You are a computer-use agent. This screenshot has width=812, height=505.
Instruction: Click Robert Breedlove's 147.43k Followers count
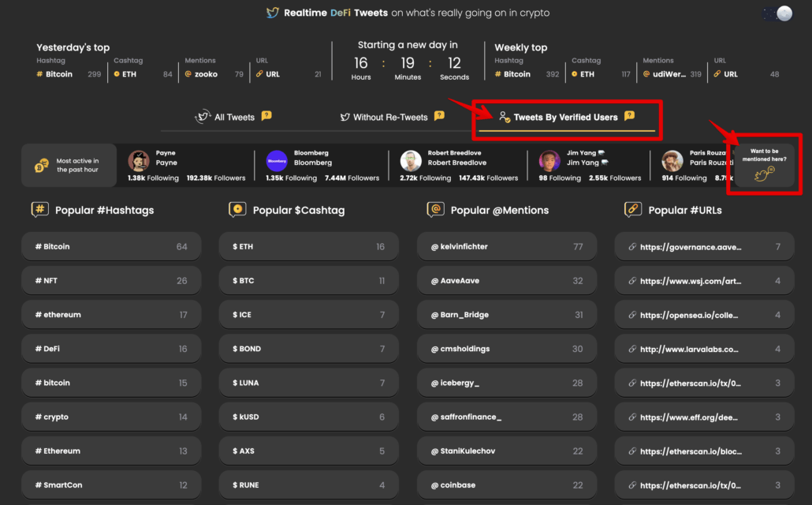[488, 178]
